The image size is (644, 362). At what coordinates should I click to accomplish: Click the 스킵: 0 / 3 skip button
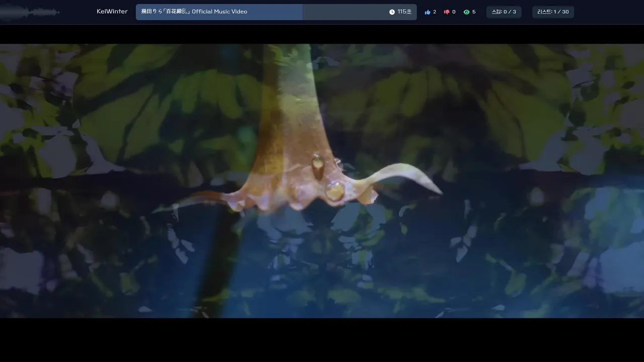(504, 12)
